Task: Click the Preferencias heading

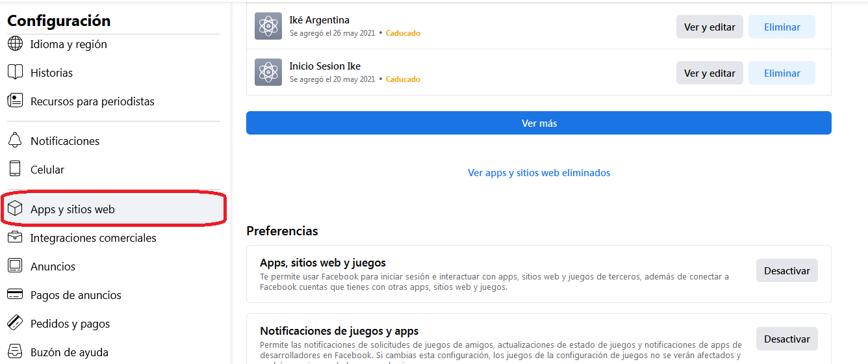Action: 282,231
